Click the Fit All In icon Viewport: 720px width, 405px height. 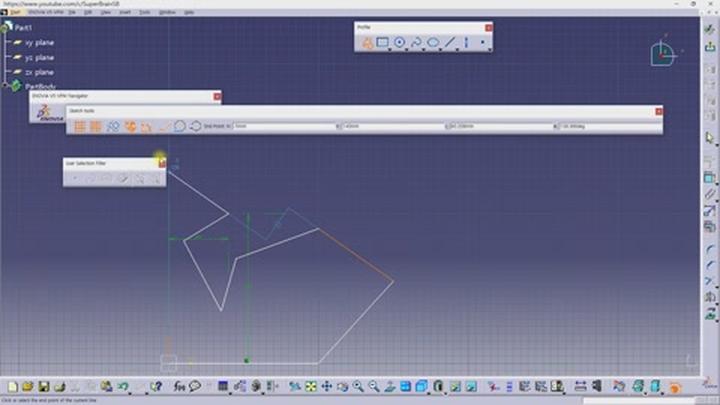coord(311,387)
